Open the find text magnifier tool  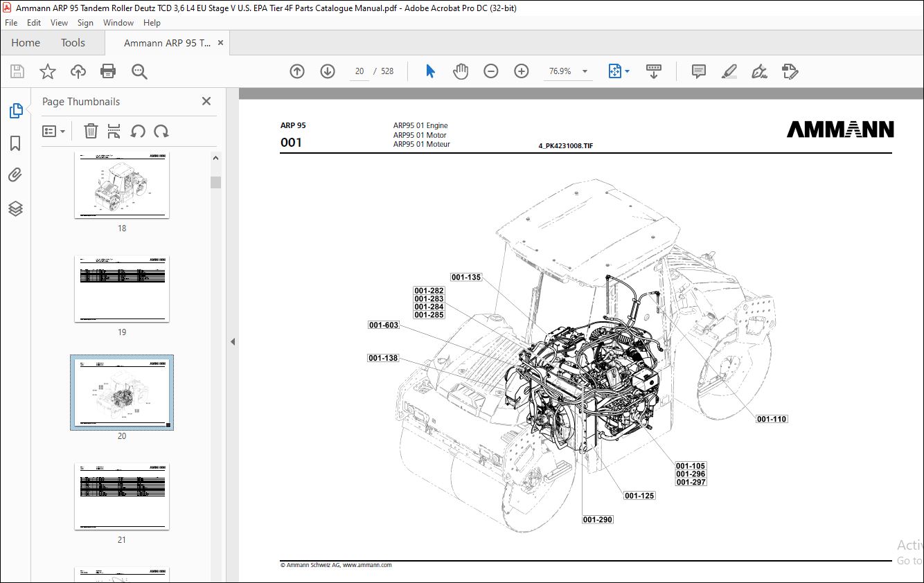pyautogui.click(x=139, y=71)
